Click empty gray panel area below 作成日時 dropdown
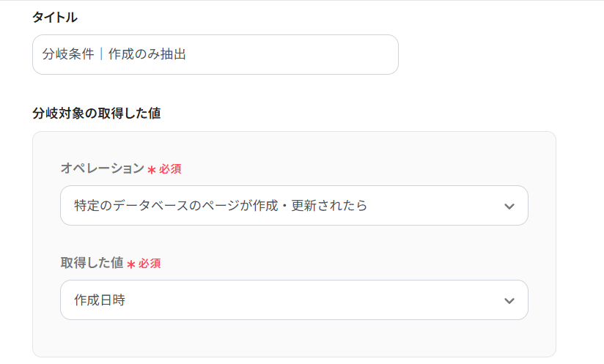This screenshot has height=364, width=604. [x=293, y=338]
